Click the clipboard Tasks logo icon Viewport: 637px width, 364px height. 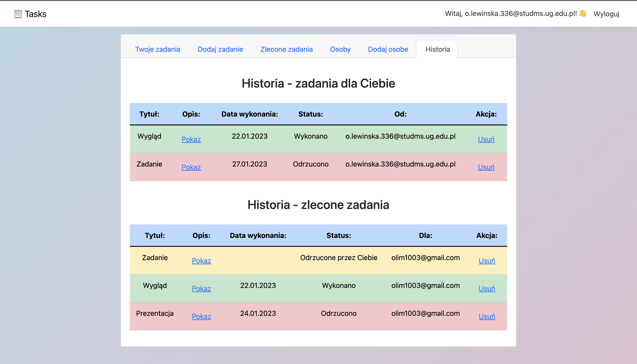click(x=18, y=14)
